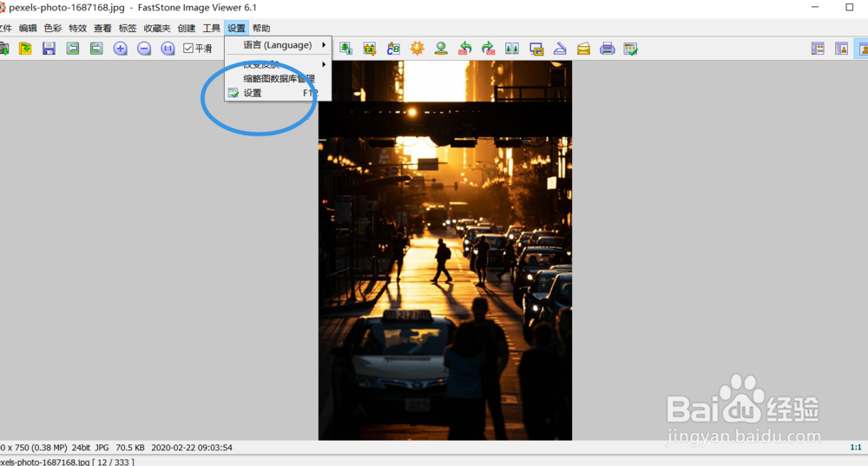Open the 特效 menu
Screen dimensions: 868x466
pyautogui.click(x=77, y=29)
